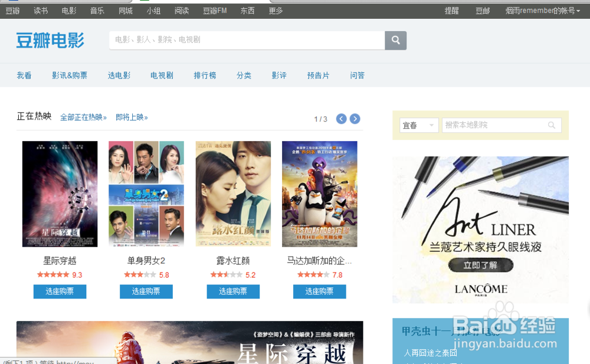The width and height of the screenshot is (590, 364).
Task: Select the 影评 navigation tab
Action: pos(279,76)
